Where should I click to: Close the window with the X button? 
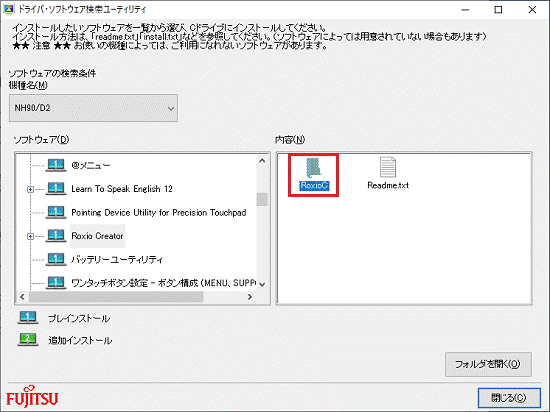532,9
